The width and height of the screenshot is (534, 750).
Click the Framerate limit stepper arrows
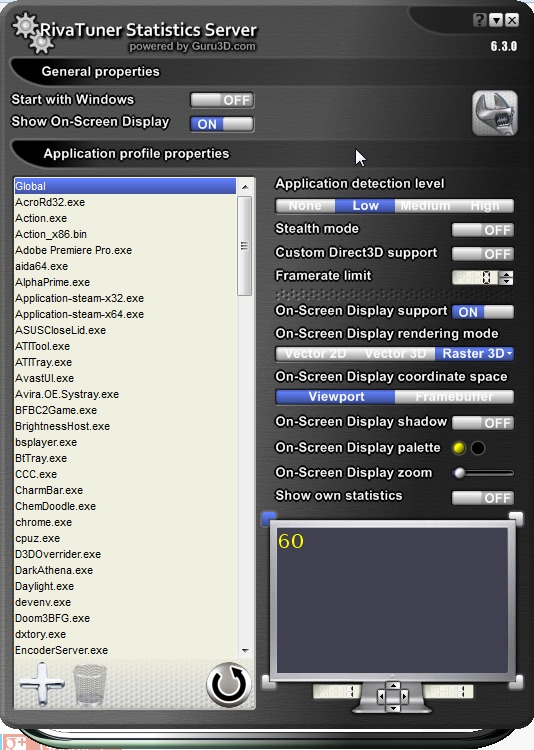point(506,277)
